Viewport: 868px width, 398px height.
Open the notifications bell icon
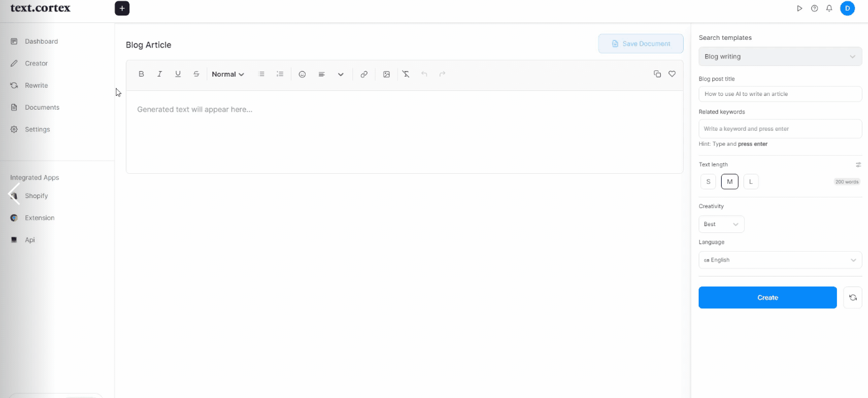click(829, 9)
